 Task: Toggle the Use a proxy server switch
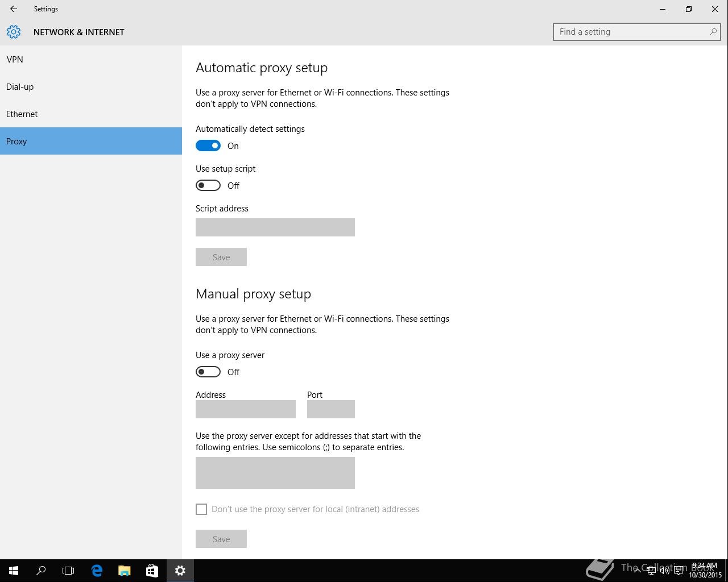(x=208, y=372)
